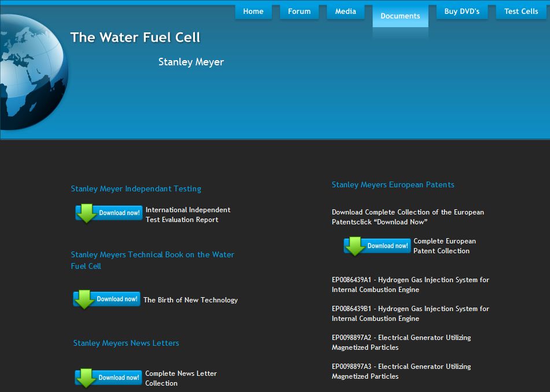Screen dimensions: 550x392
Task: Click the Stanley Meyers News Letters heading
Action: coord(126,343)
